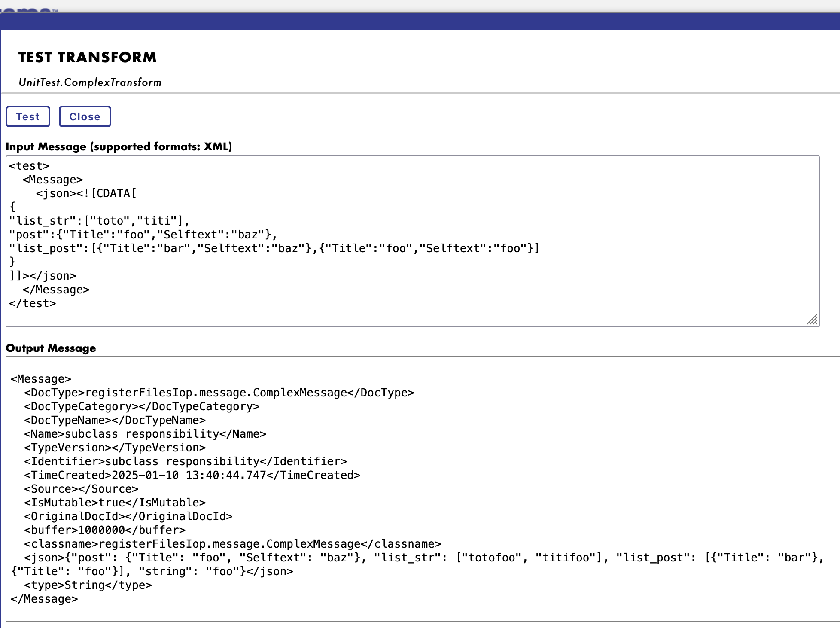Click the "list_post" line in input textarea
Image resolution: width=840 pixels, height=628 pixels.
click(x=274, y=248)
